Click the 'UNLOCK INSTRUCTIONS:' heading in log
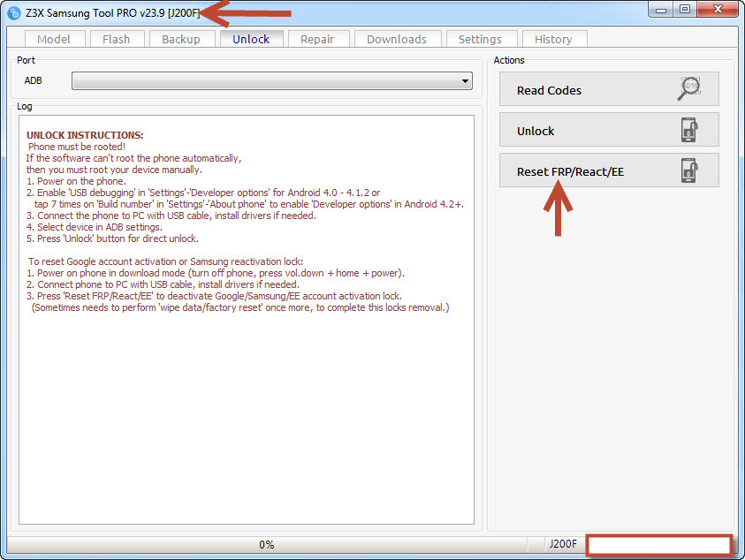 pyautogui.click(x=85, y=135)
